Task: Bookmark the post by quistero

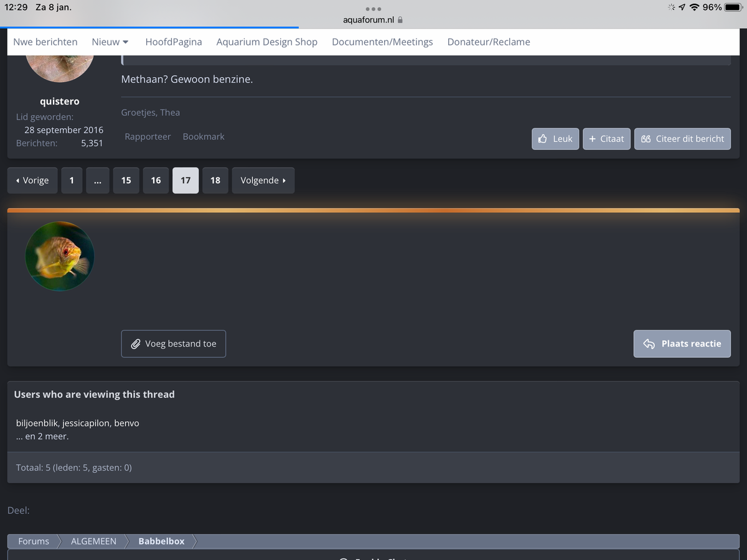Action: 204,136
